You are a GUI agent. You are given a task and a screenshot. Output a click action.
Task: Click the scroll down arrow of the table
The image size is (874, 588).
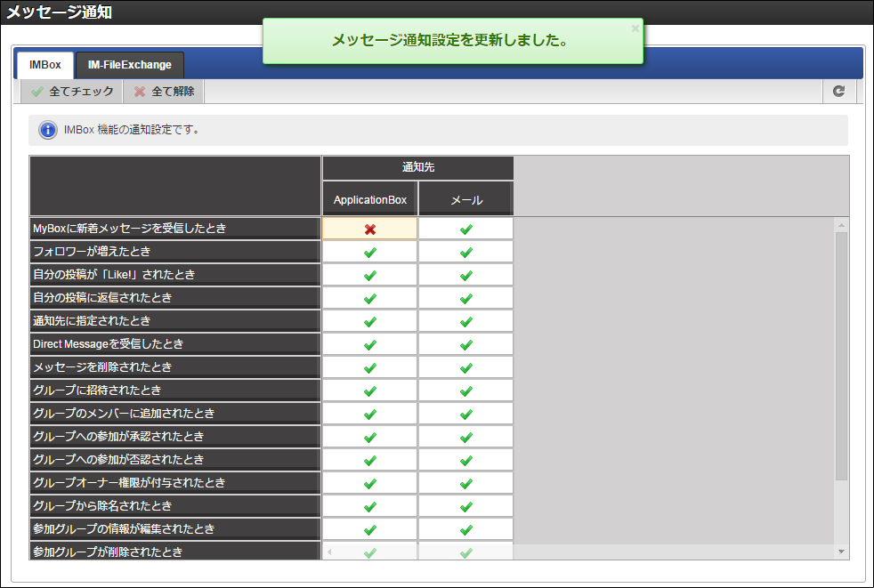(x=841, y=552)
